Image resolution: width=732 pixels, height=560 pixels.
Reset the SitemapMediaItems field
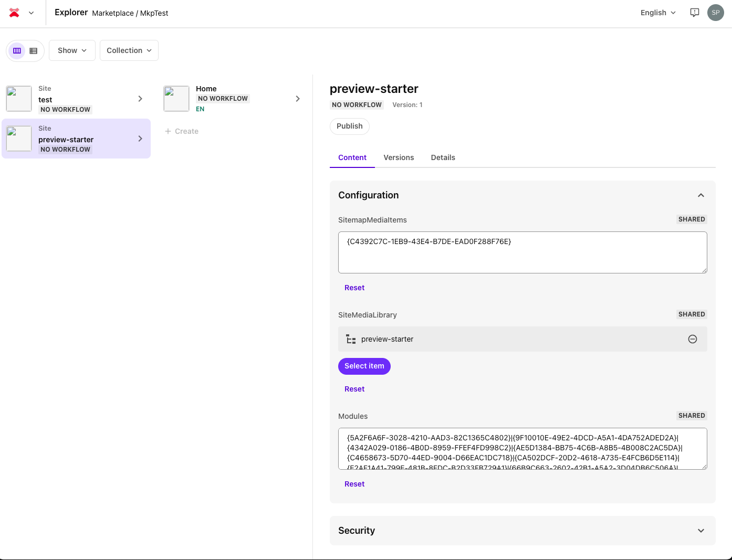354,288
